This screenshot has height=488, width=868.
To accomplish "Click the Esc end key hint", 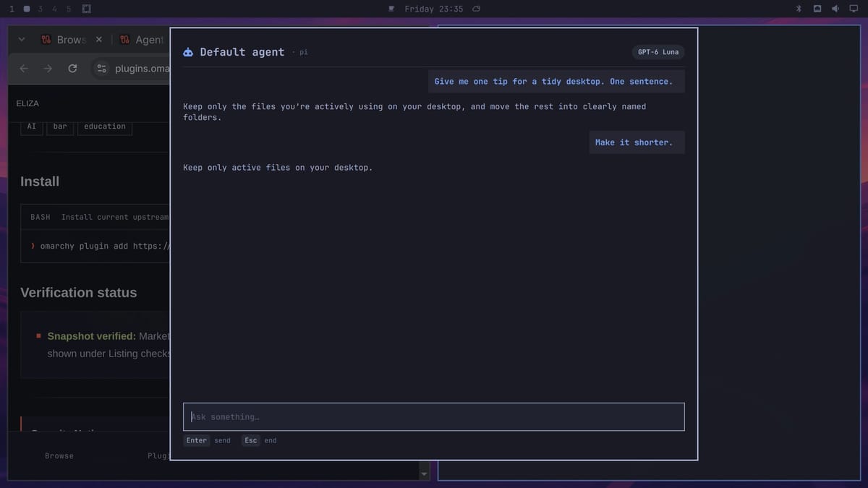I will (x=260, y=440).
